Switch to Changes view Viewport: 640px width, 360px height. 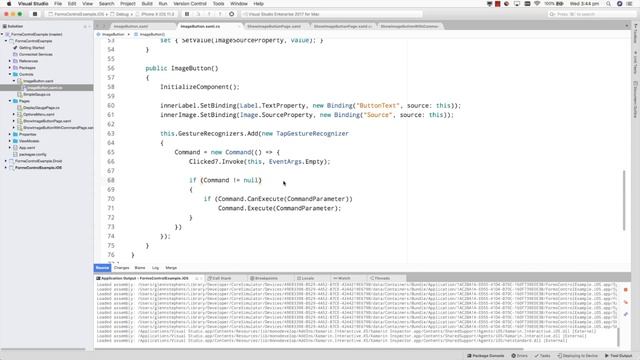click(x=122, y=268)
